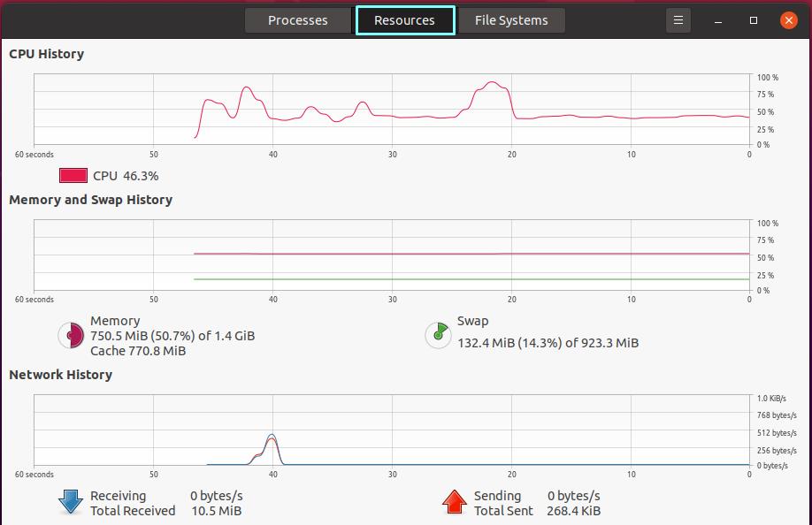Click the 1.0 KiB/s network axis label
The width and height of the screenshot is (812, 525).
(x=771, y=399)
